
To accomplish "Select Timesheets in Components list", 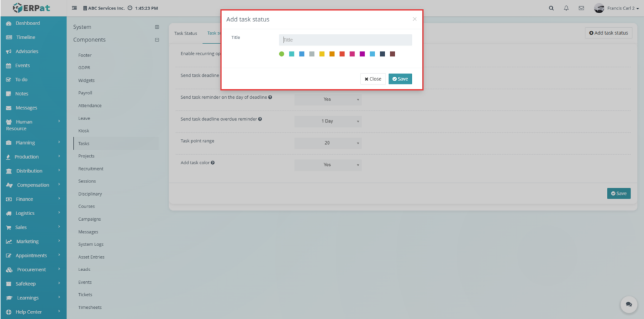I will point(89,308).
